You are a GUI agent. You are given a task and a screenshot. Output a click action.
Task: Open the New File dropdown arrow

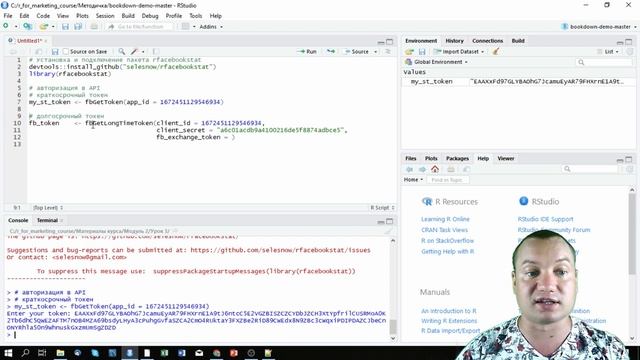coord(16,27)
